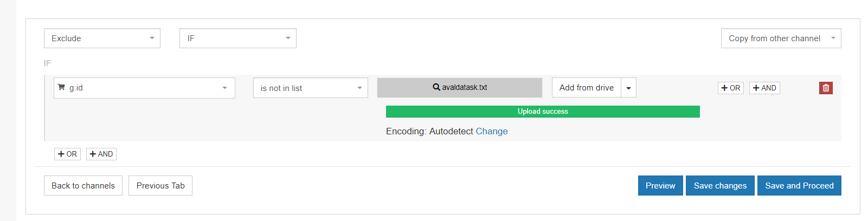
Task: Go Back to channels
Action: click(83, 185)
